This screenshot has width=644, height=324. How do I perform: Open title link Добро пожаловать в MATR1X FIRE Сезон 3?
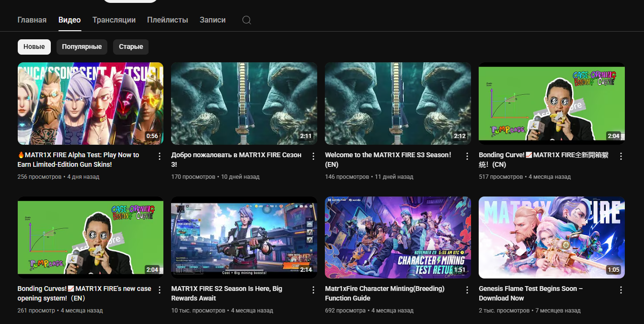coord(237,160)
